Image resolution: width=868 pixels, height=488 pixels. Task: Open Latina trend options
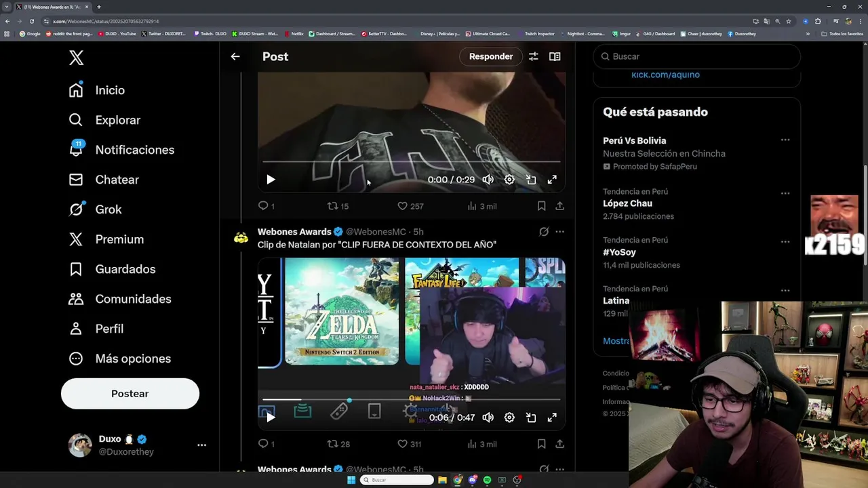click(785, 291)
